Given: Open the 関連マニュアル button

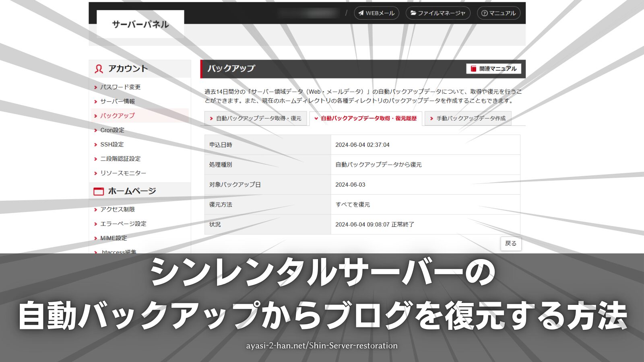Looking at the screenshot, I should tap(493, 69).
